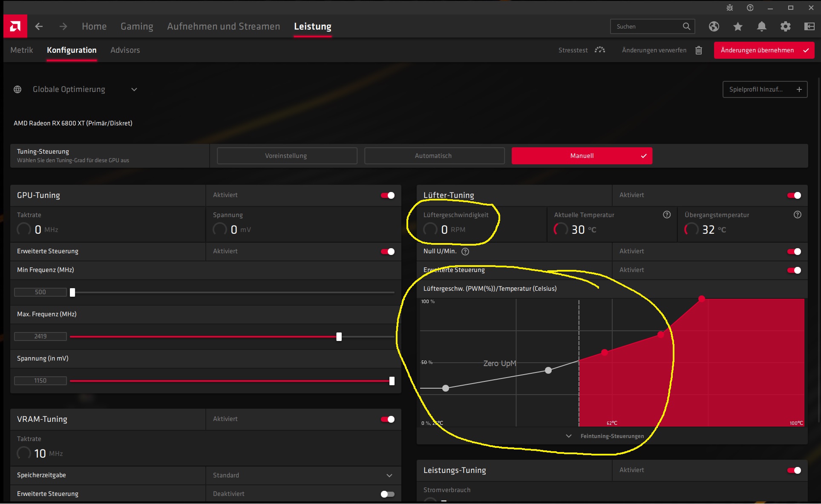821x504 pixels.
Task: Click the bug report icon
Action: 730,8
